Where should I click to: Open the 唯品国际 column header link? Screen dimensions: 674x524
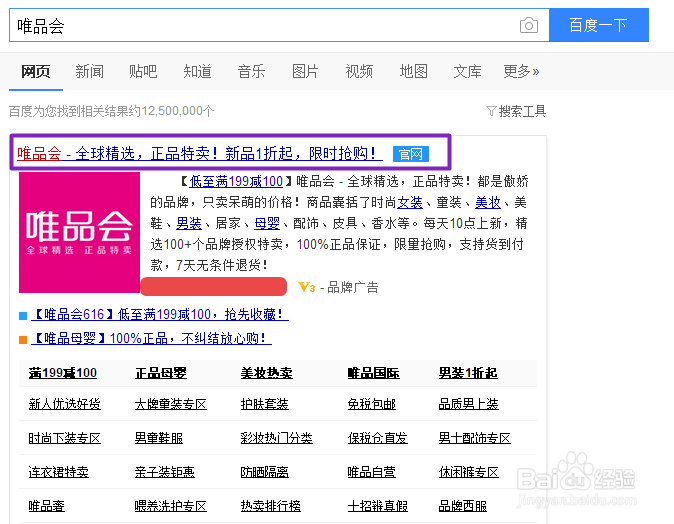point(374,373)
